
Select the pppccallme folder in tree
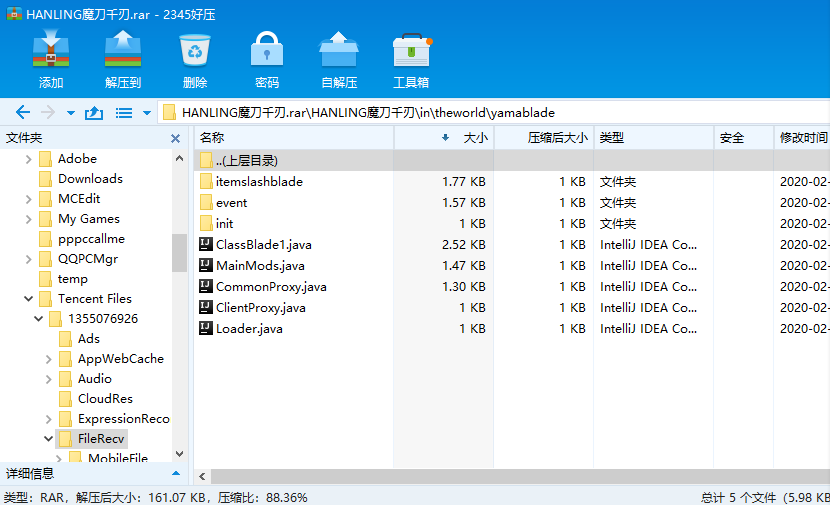(x=91, y=239)
